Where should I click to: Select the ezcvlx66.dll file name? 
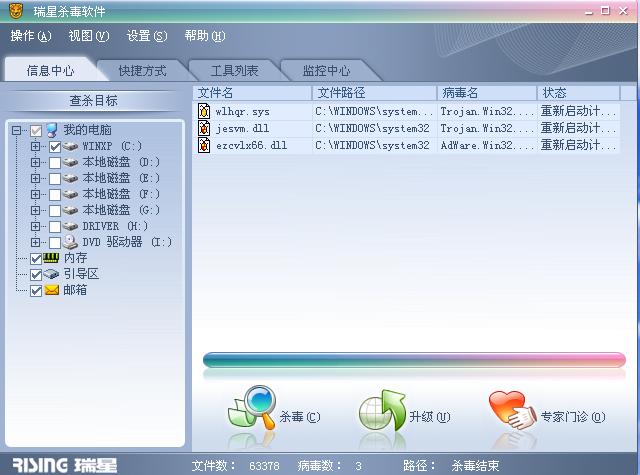(251, 145)
